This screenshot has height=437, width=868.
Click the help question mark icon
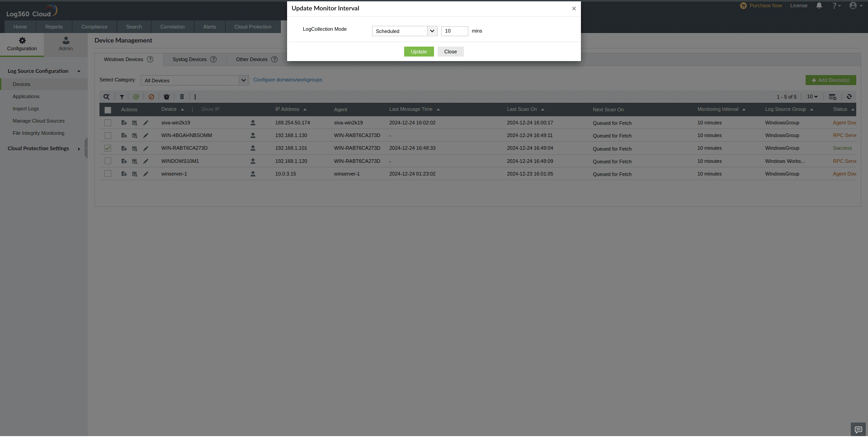(x=836, y=6)
